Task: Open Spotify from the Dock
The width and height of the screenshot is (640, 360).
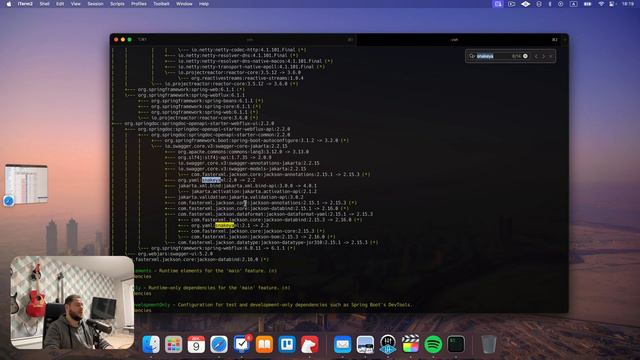Action: pos(433,344)
